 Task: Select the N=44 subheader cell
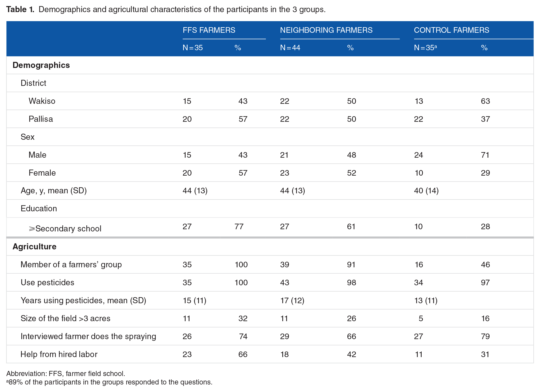click(290, 48)
